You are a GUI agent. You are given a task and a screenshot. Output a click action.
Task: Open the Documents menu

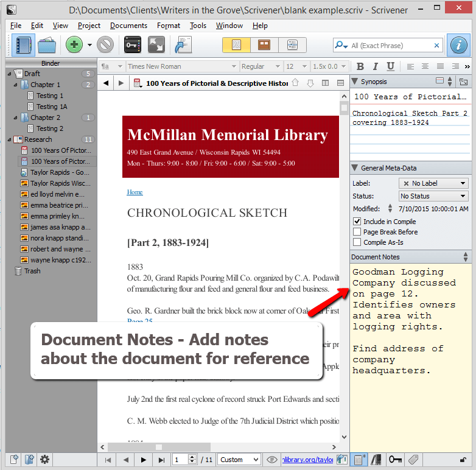[128, 26]
